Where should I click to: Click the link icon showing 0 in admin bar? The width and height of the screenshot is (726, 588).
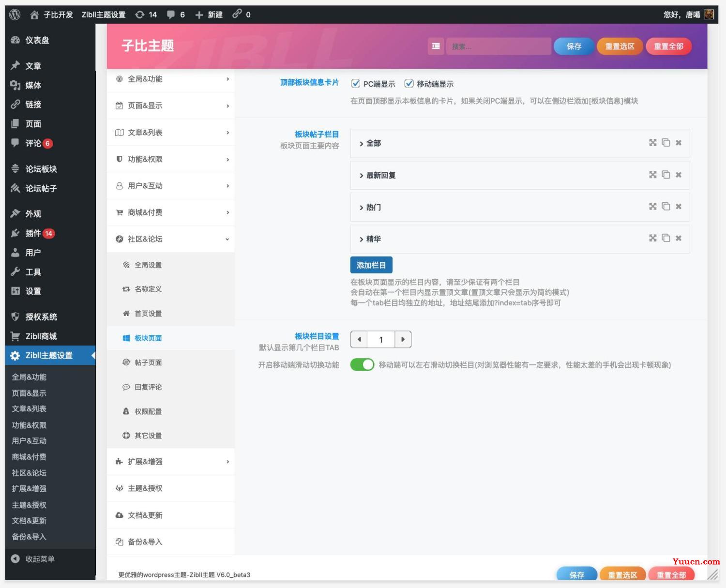(x=237, y=14)
